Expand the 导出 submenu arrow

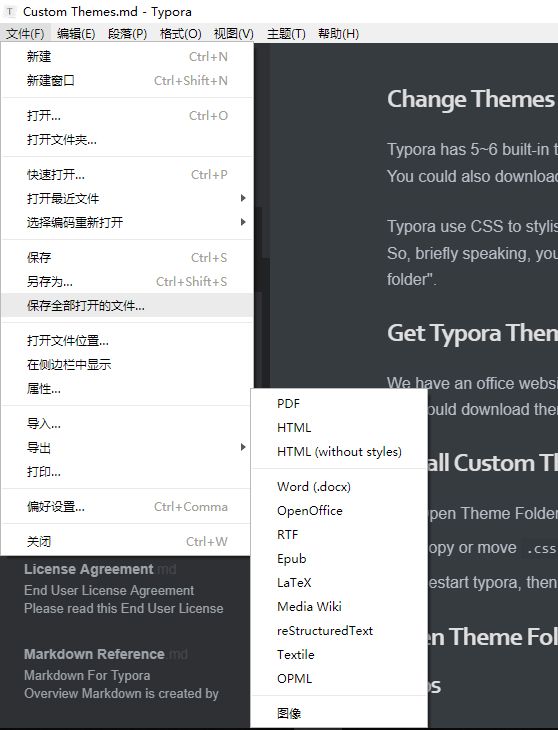click(x=242, y=447)
